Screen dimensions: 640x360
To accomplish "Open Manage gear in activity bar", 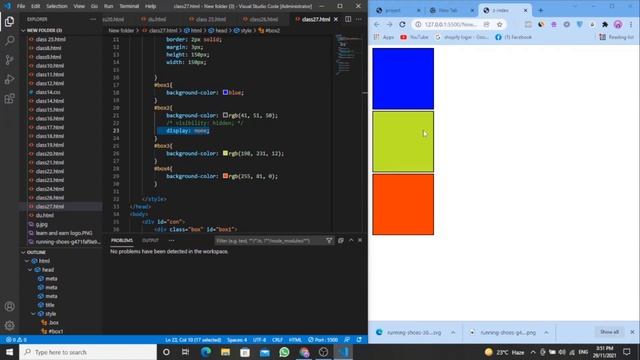I will click(x=9, y=325).
